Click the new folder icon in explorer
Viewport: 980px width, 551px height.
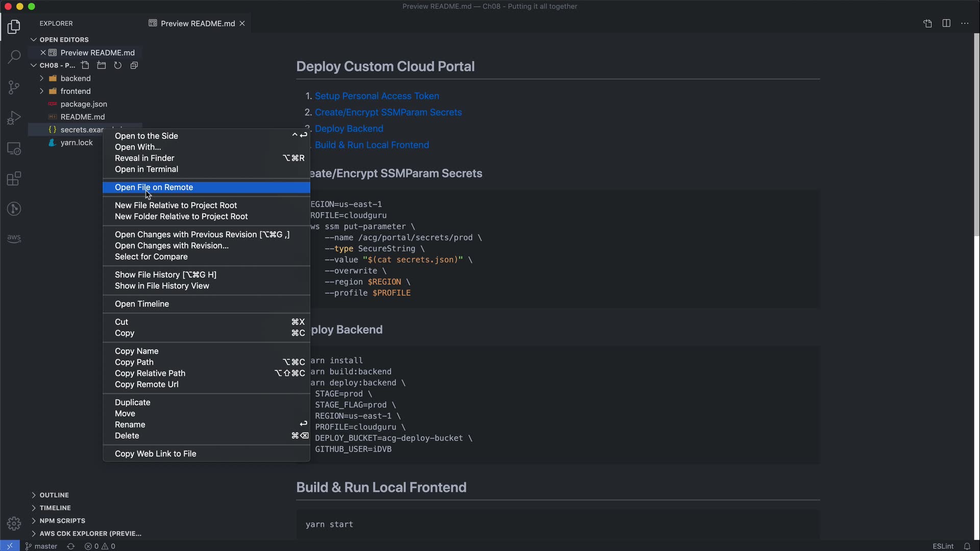[x=102, y=65]
